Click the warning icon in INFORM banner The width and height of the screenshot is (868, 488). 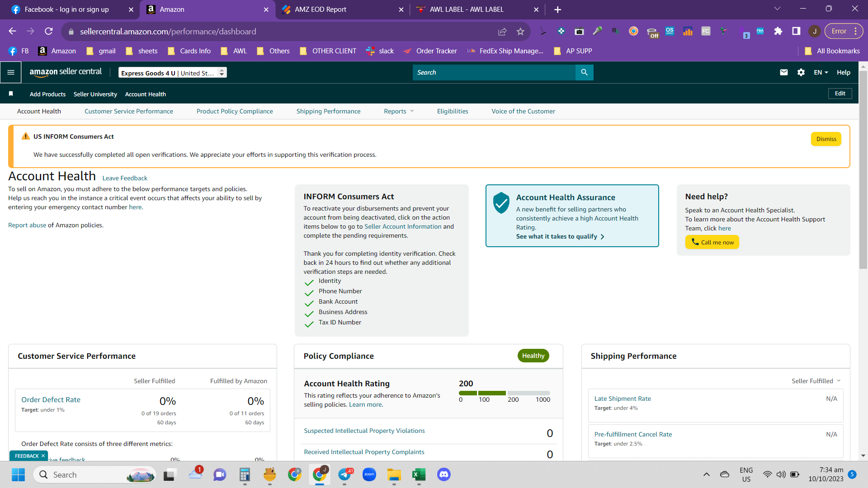pyautogui.click(x=26, y=136)
